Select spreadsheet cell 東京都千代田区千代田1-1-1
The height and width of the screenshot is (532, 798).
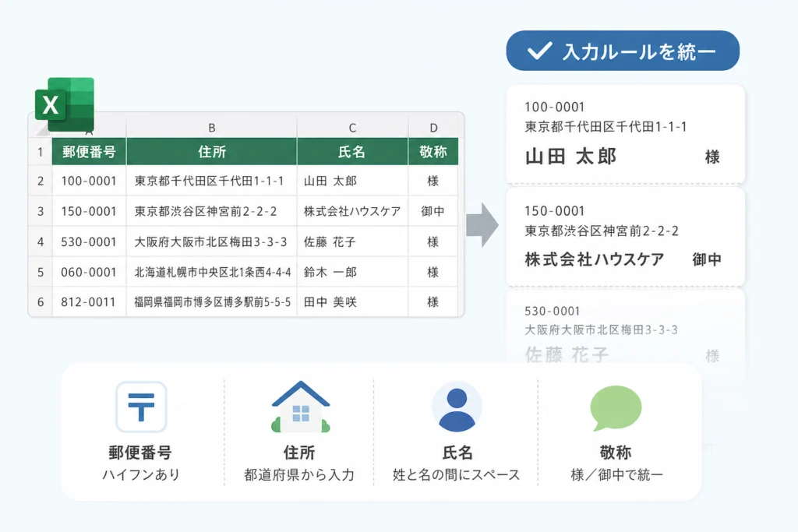pyautogui.click(x=212, y=181)
